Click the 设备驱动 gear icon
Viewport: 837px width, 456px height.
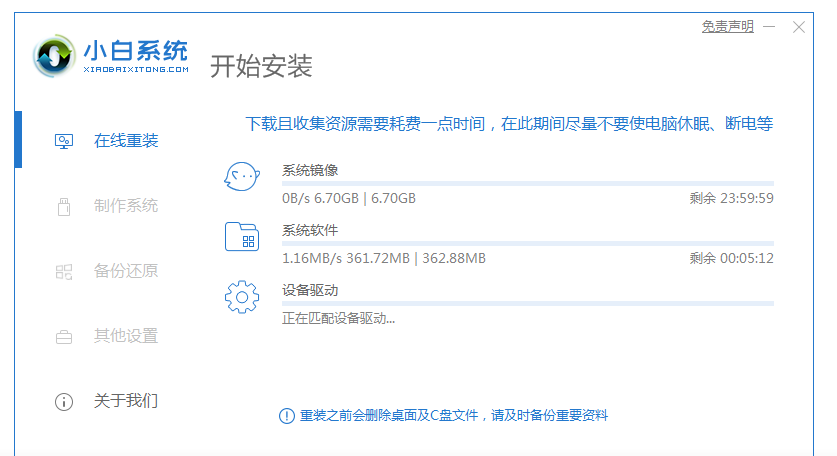click(x=242, y=298)
